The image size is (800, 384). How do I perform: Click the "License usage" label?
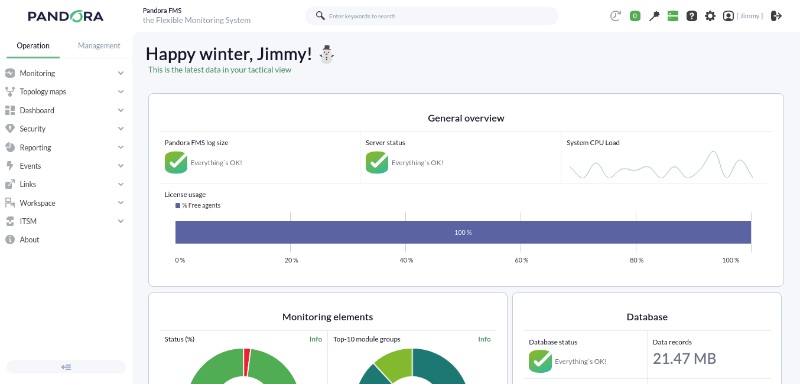[x=185, y=194]
